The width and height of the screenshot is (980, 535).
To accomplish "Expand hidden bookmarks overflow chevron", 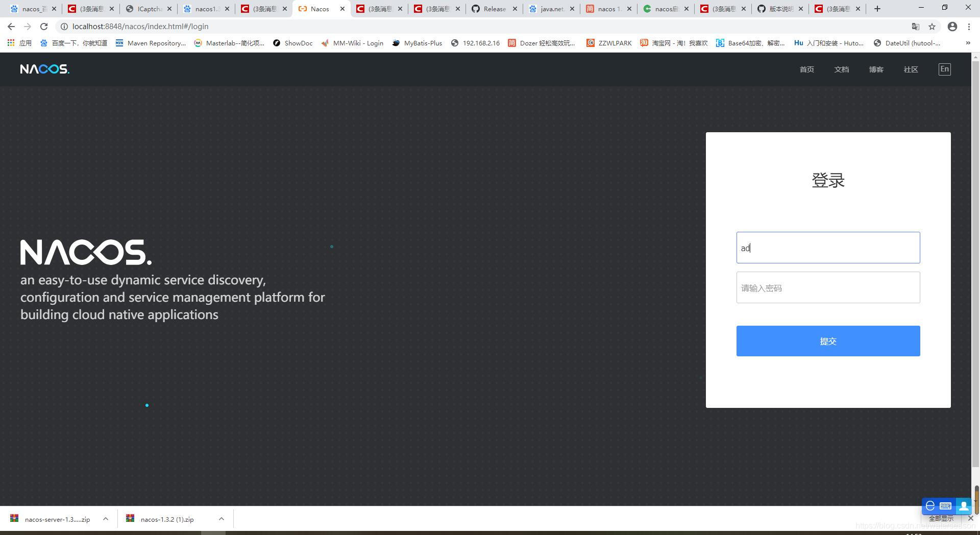I will coord(968,43).
